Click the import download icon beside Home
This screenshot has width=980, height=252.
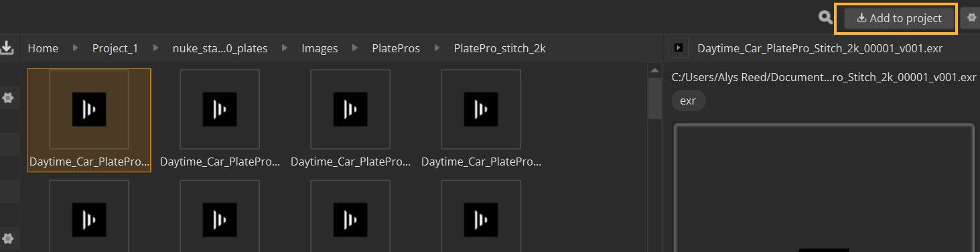click(x=7, y=48)
